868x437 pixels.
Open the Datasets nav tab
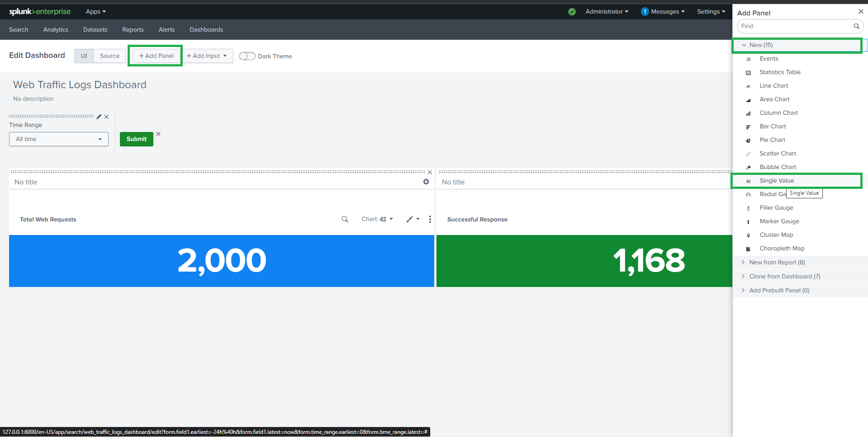click(x=95, y=30)
